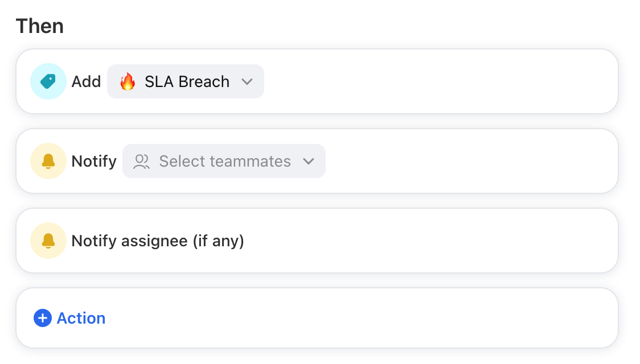Click the fire emoji in SLA Breach

[x=128, y=81]
